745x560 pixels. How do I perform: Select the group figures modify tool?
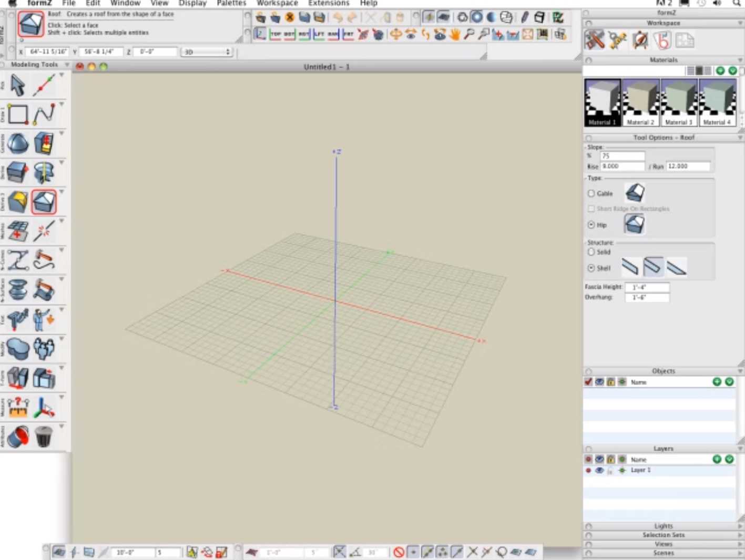[44, 348]
